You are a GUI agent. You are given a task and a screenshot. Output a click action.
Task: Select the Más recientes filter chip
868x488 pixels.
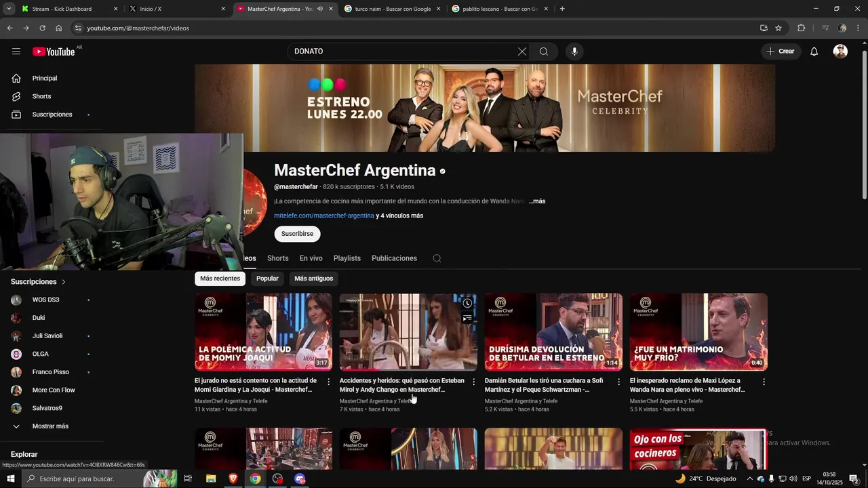pos(220,279)
